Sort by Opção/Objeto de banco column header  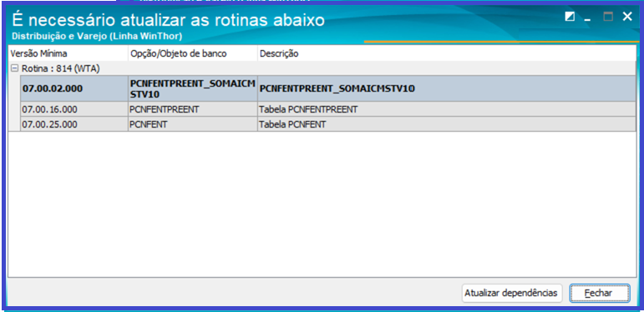coord(193,53)
